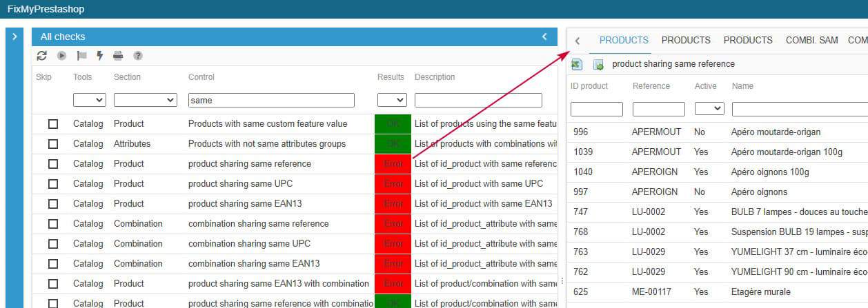Tick skip checkbox for product sharing same reference
Screen dimensions: 868x308
[x=53, y=164]
